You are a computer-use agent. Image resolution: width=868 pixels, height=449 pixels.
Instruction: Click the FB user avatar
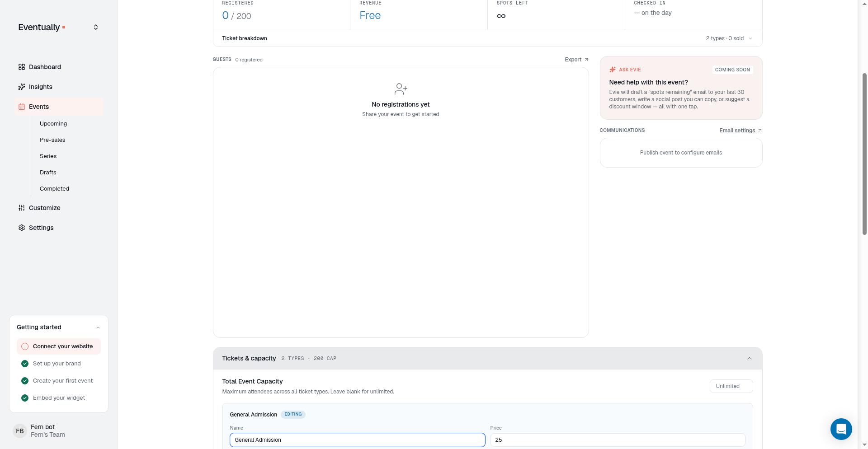pos(20,431)
